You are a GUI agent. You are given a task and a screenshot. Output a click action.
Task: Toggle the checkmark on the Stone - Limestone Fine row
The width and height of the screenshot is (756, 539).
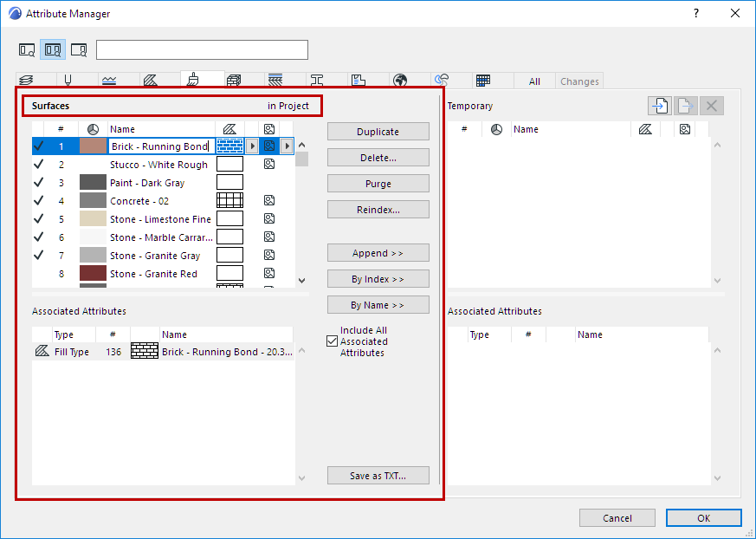tap(39, 218)
